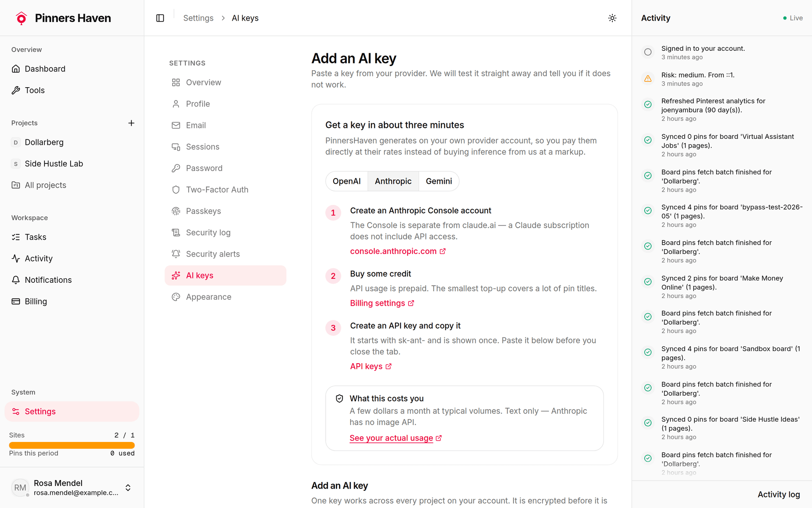Screen dimensions: 812x508
Task: Open the API keys external link
Action: 371,366
